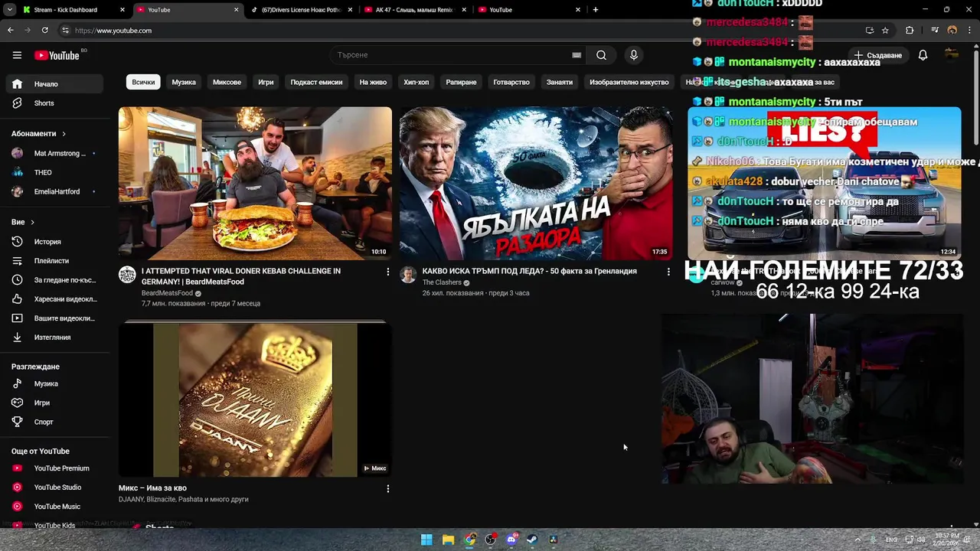Viewport: 980px width, 551px height.
Task: Select the Миксове filter chip
Action: [x=227, y=82]
